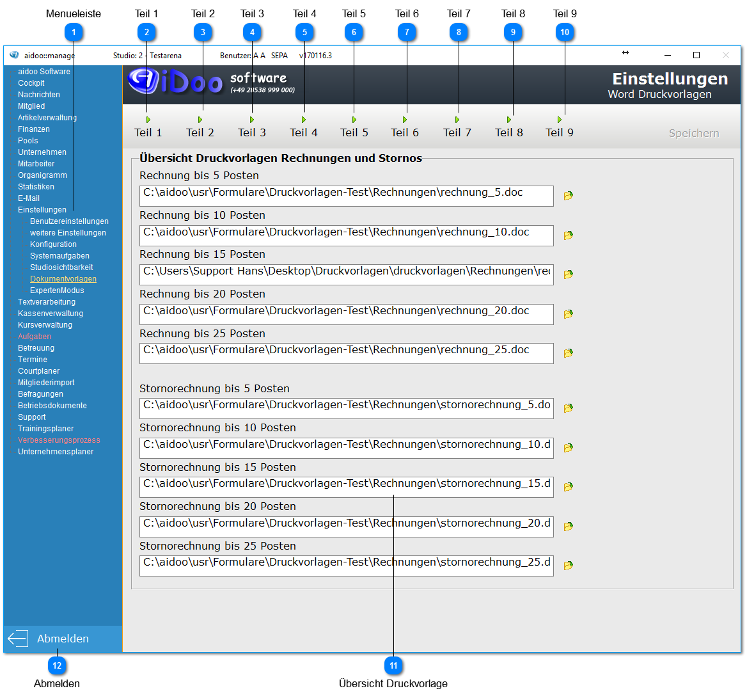747x700 pixels.
Task: Go to Teil 5 tab
Action: coord(354,128)
